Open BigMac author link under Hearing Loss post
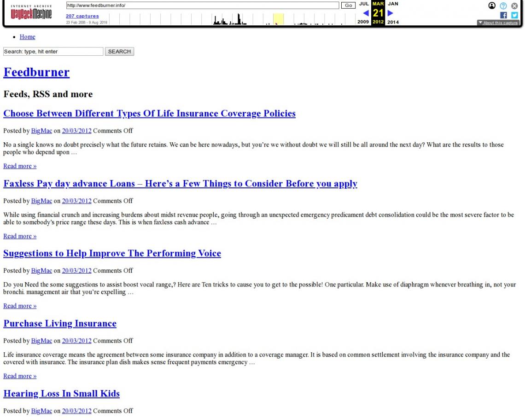 [x=41, y=411]
